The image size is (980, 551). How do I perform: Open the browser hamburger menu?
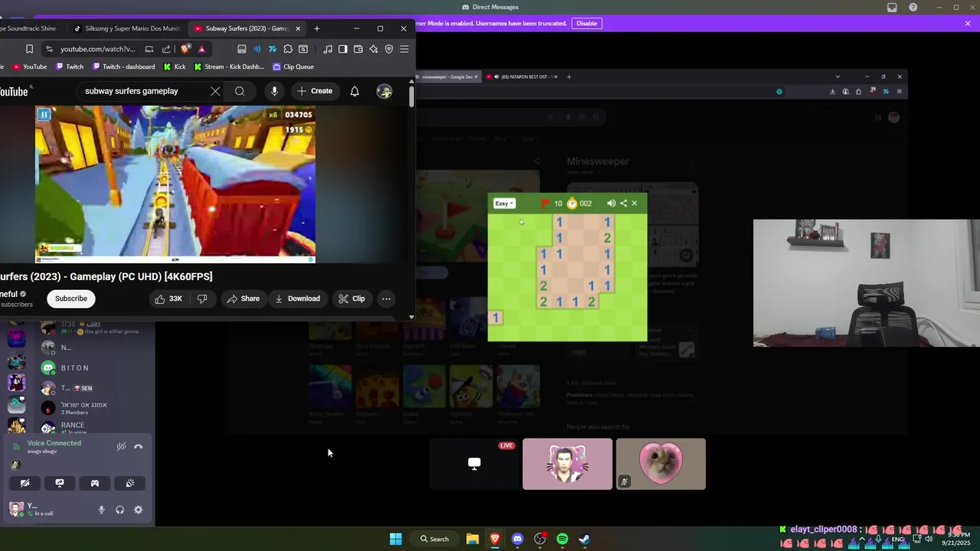pos(404,49)
